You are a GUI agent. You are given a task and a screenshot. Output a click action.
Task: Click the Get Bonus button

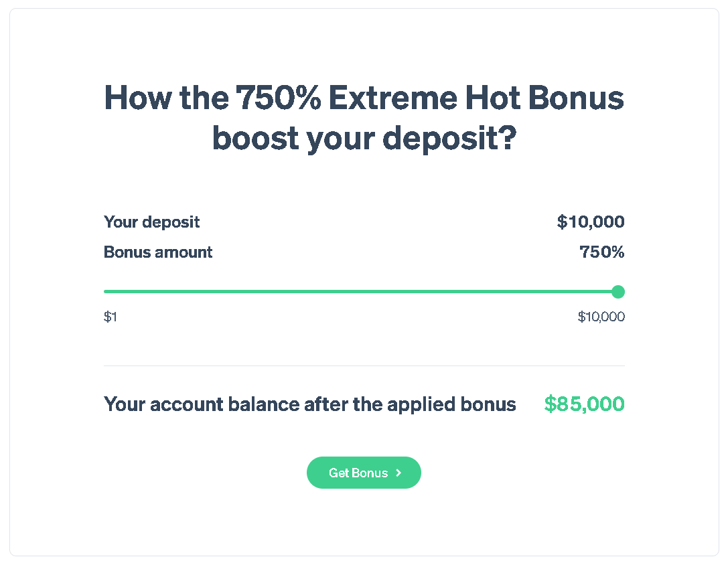coord(364,473)
